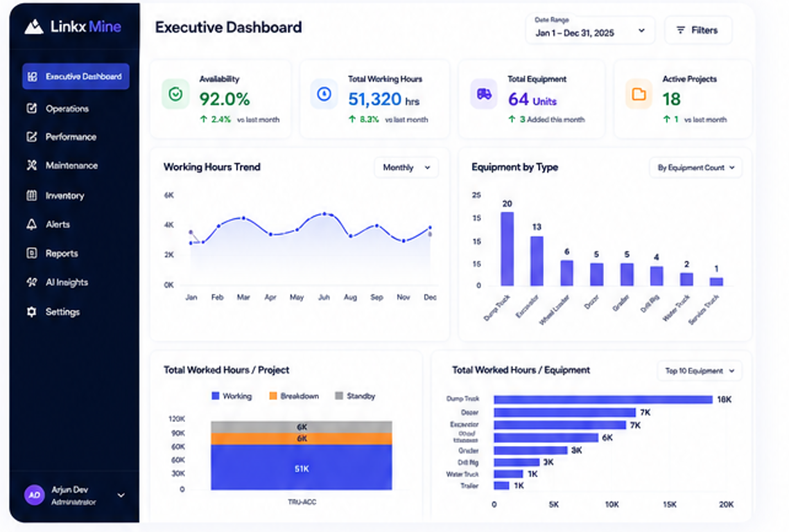Click the Service Truck bar labeled 1

716,282
